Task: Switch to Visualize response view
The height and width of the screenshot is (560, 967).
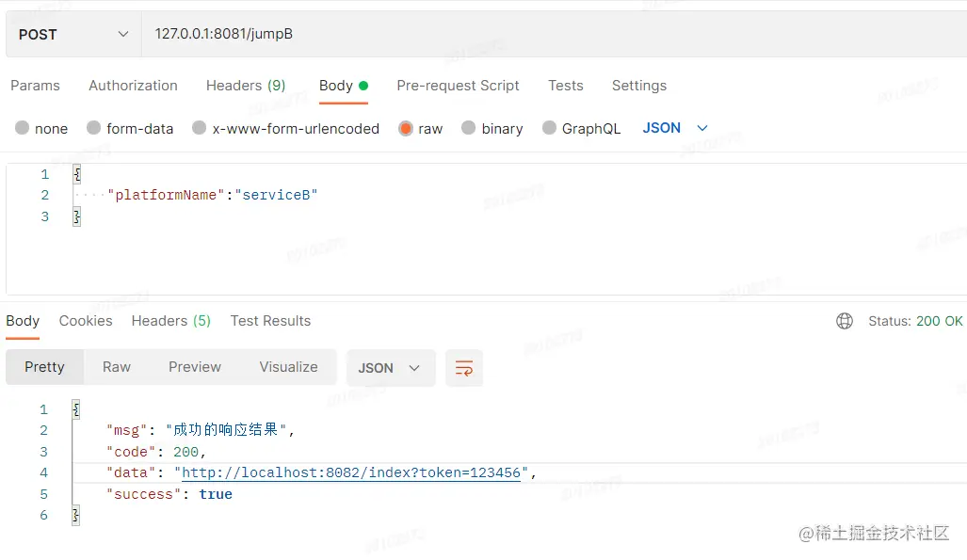Action: pyautogui.click(x=289, y=367)
